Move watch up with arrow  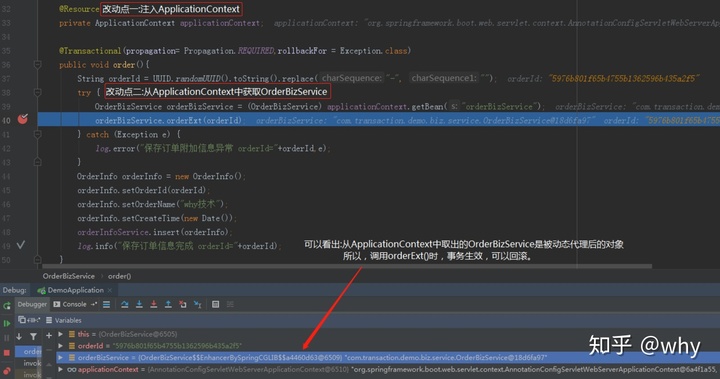pyautogui.click(x=49, y=365)
